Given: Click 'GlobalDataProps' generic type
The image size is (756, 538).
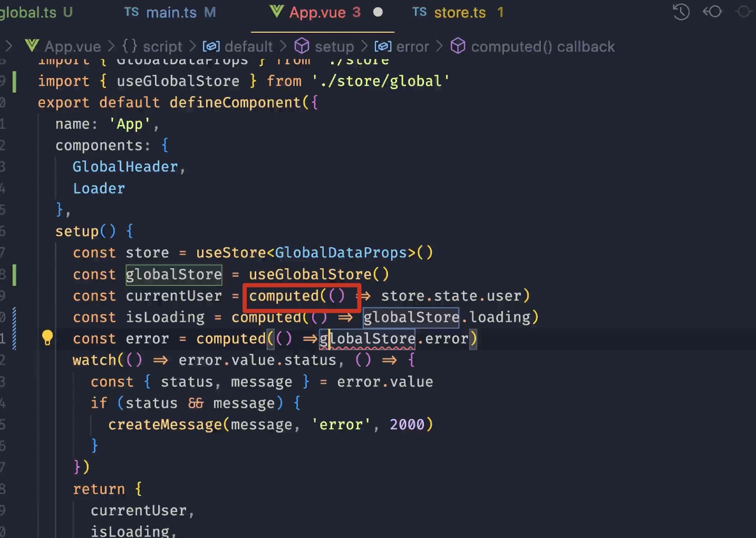Looking at the screenshot, I should coord(341,253).
